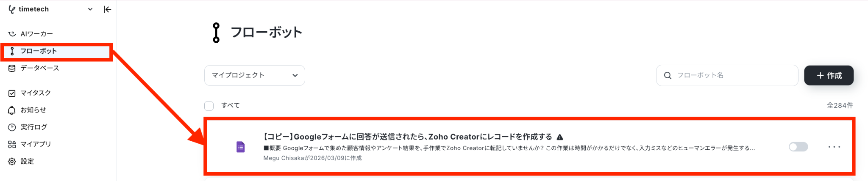868x181 pixels.
Task: Click the マイアプリ grid icon
Action: click(12, 144)
